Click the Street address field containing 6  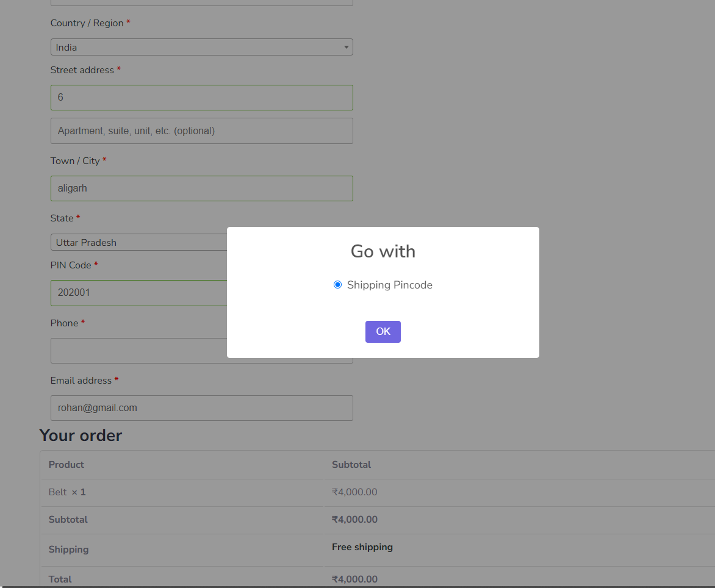pos(201,97)
